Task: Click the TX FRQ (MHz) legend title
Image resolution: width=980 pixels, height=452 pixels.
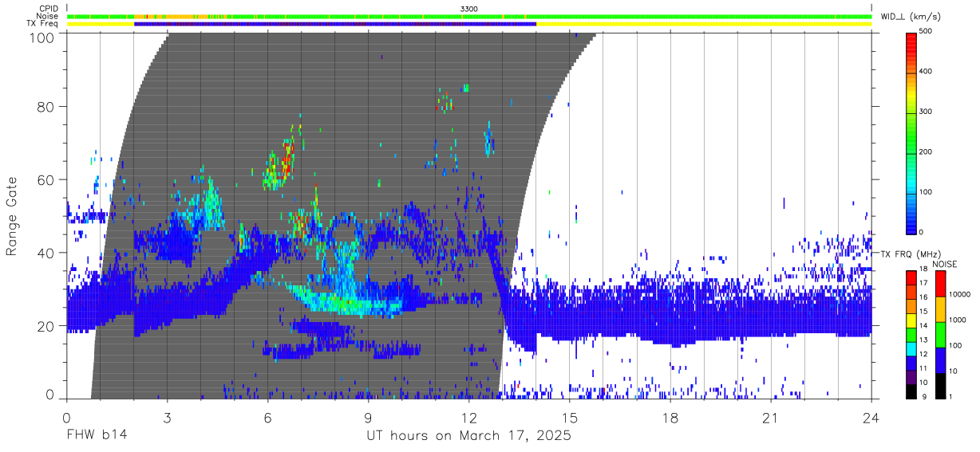Action: pyautogui.click(x=910, y=254)
